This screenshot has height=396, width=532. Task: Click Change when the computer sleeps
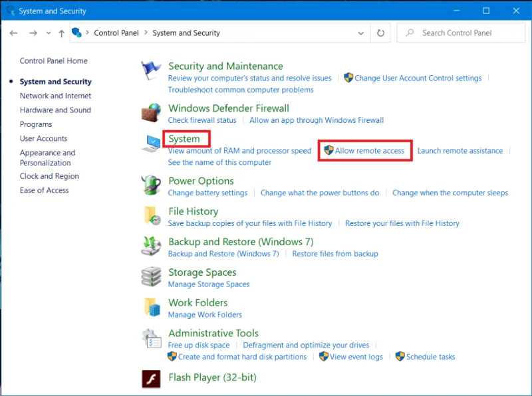(450, 193)
